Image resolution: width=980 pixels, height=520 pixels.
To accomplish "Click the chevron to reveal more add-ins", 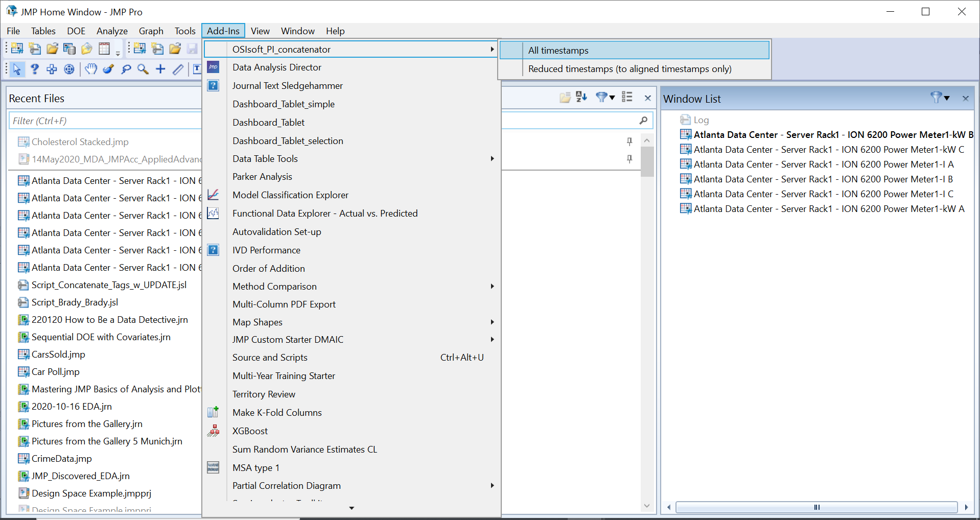I will tap(351, 508).
